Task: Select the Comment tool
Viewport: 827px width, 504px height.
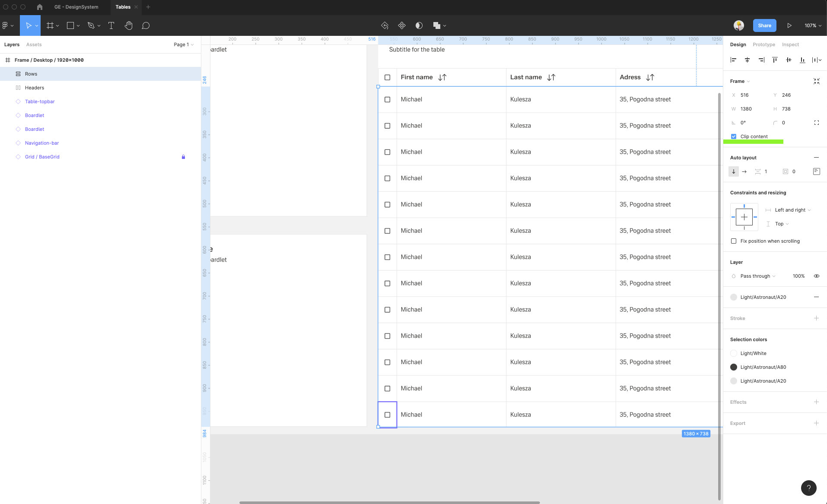Action: click(146, 25)
